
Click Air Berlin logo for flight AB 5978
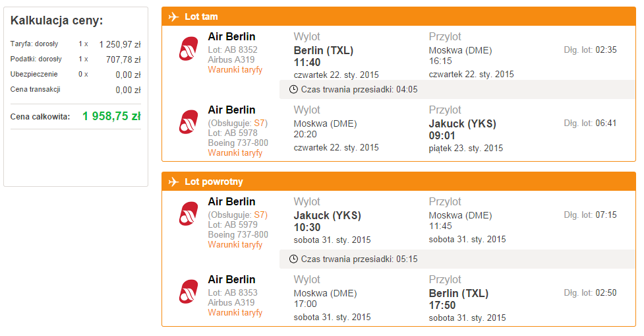click(189, 122)
